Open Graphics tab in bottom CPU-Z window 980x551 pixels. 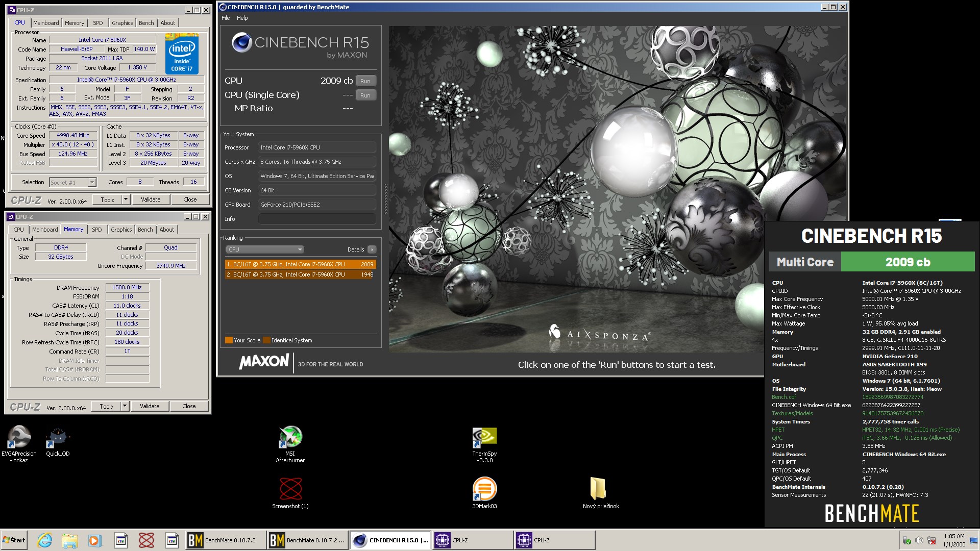[x=121, y=230]
